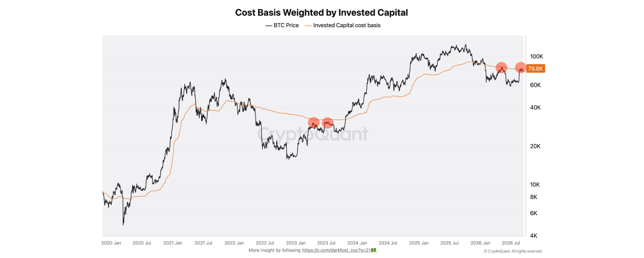
Task: Click the money emoji after the link
Action: pos(374,250)
